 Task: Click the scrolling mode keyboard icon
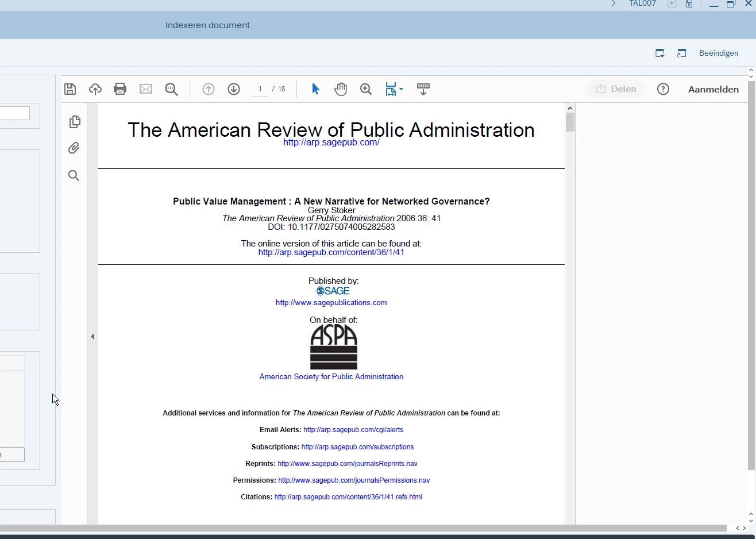tap(423, 89)
